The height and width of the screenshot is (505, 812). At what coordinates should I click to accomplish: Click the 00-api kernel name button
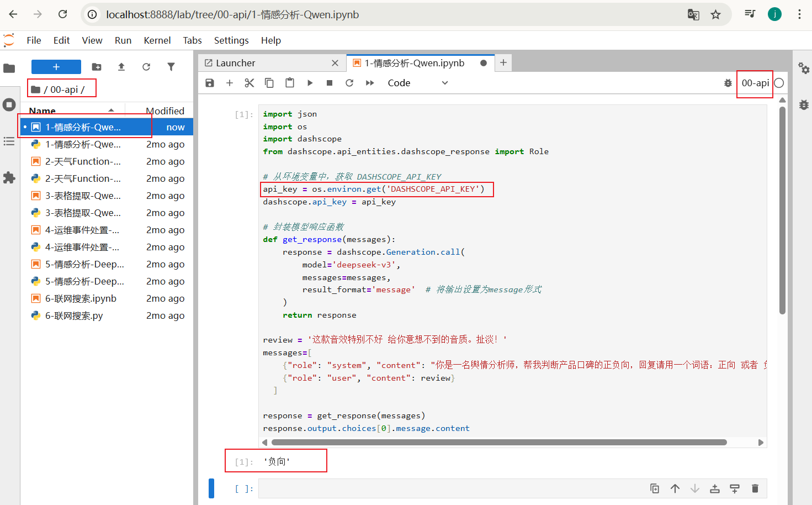click(x=755, y=83)
